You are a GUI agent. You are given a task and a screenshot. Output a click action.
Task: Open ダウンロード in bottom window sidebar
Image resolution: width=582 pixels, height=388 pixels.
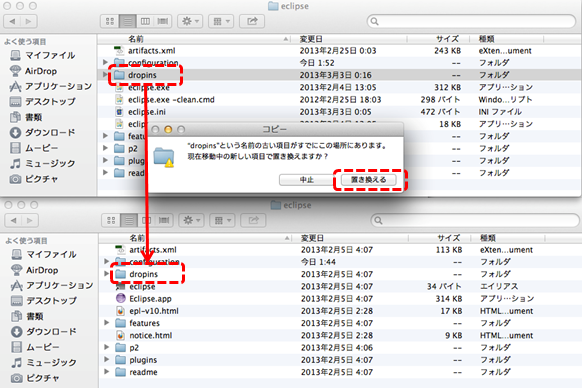click(44, 332)
